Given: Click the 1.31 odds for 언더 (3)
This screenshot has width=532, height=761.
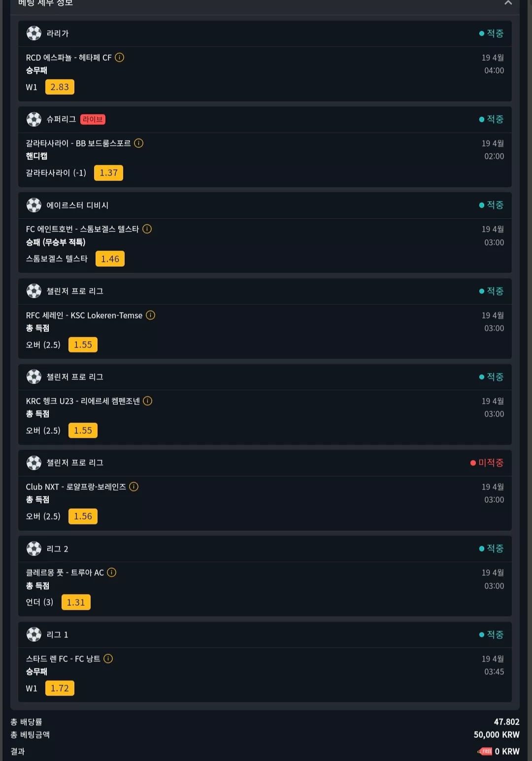Looking at the screenshot, I should [x=76, y=602].
